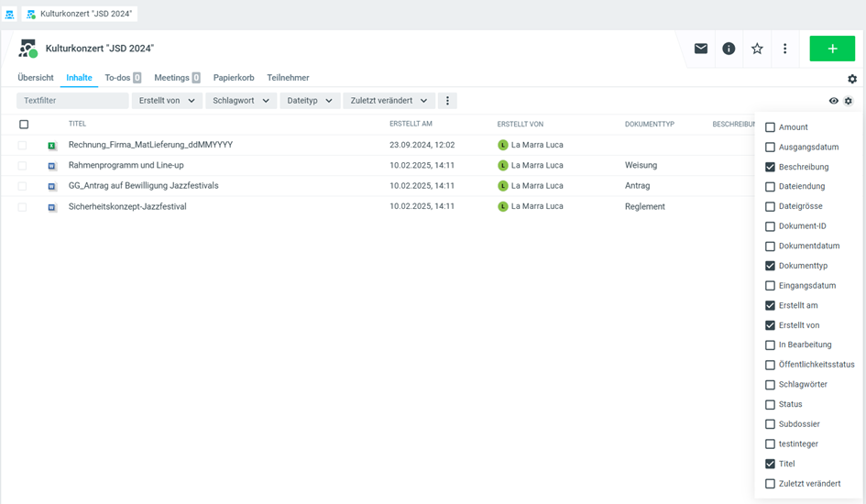
Task: Click the green plus add button
Action: pyautogui.click(x=831, y=49)
